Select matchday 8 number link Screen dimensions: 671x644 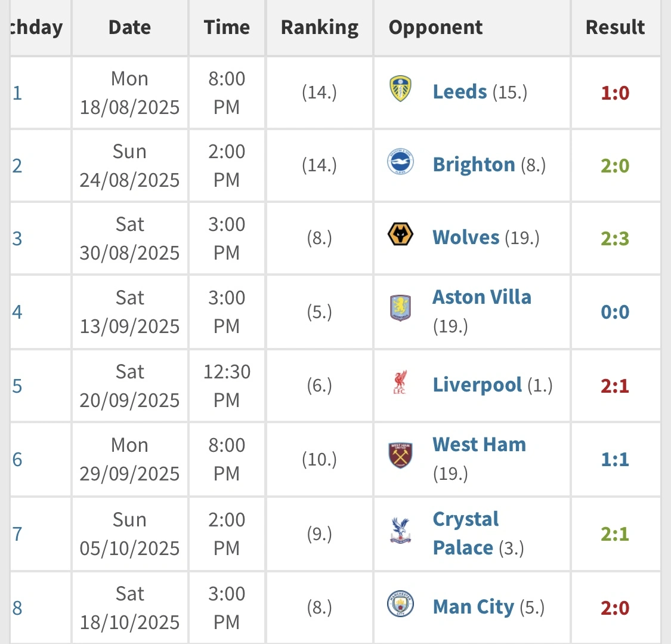(17, 608)
